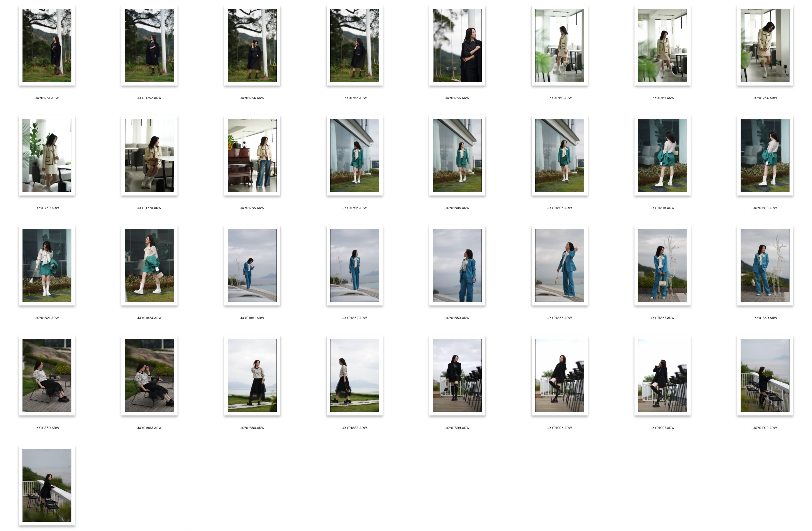Select thumbnail JXY01860.ARW seated on chair
Viewport: 812px width, 531px height.
coord(47,375)
